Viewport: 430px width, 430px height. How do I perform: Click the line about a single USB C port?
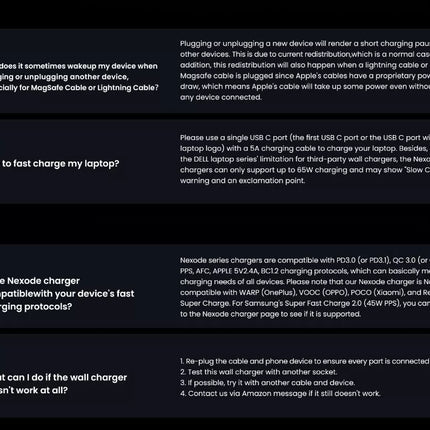coord(305,138)
